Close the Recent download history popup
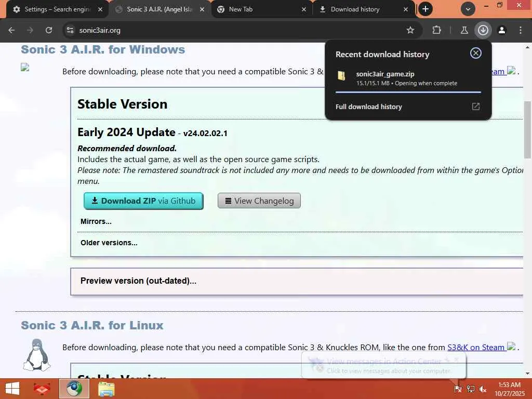 476,53
